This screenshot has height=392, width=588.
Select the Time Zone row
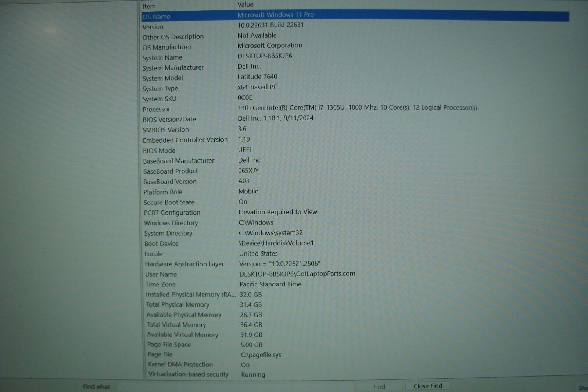coord(355,284)
